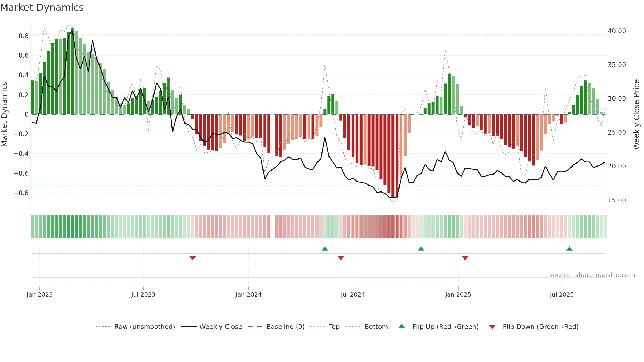Click the Jan 2025 axis label

point(458,294)
